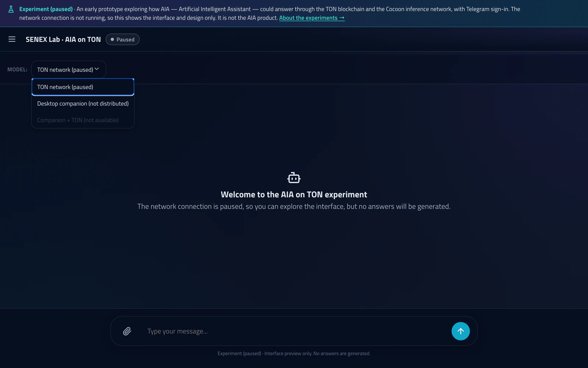Click the footer Interface preview only notice
Viewport: 588px width, 368px height.
pos(294,353)
